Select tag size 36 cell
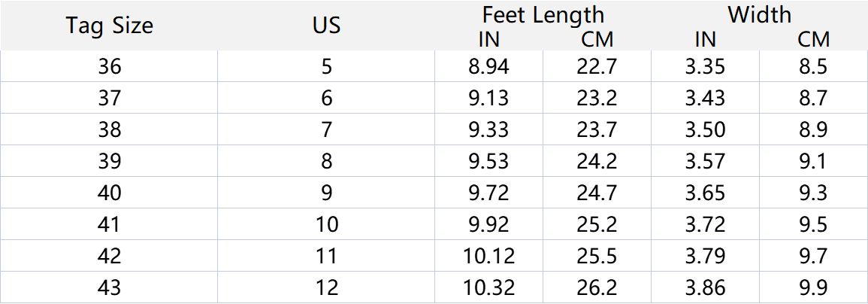 click(110, 67)
